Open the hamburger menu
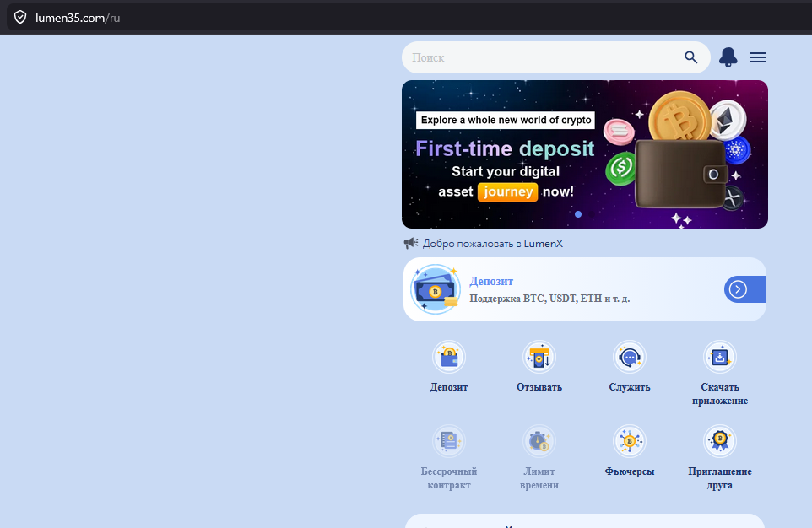812x528 pixels. pyautogui.click(x=758, y=57)
